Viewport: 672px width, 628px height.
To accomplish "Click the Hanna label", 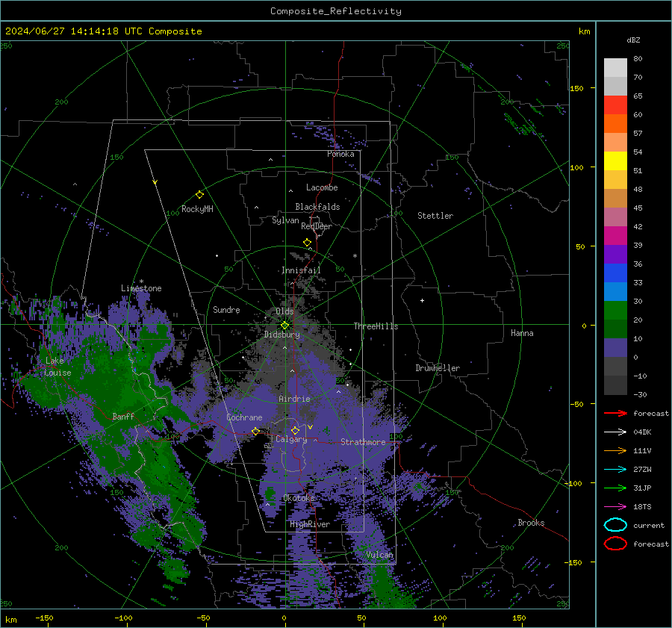I will [522, 333].
